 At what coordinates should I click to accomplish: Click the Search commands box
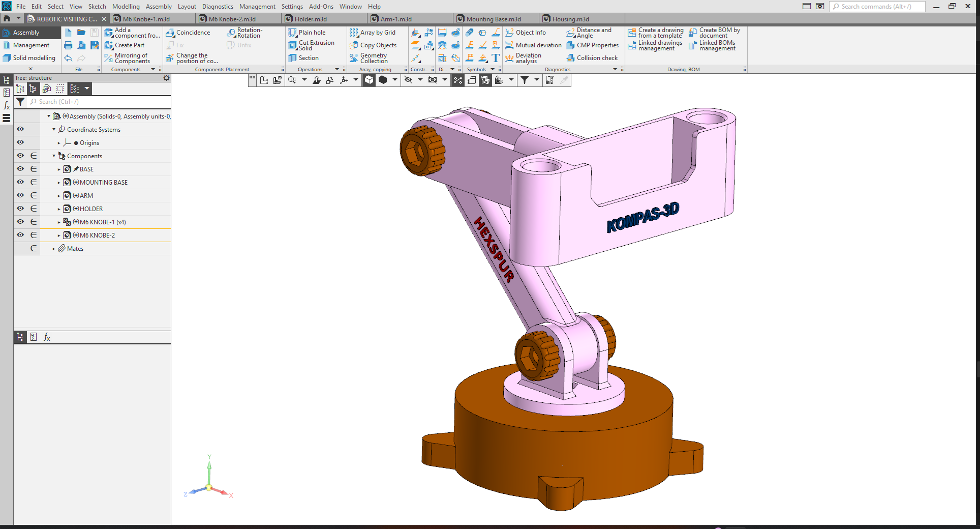point(878,7)
